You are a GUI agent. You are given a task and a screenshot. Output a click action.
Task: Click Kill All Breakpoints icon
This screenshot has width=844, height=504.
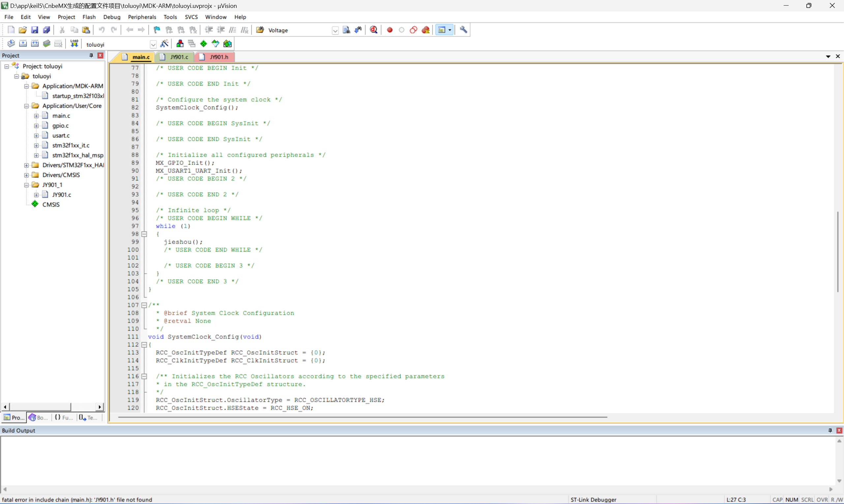click(x=426, y=30)
